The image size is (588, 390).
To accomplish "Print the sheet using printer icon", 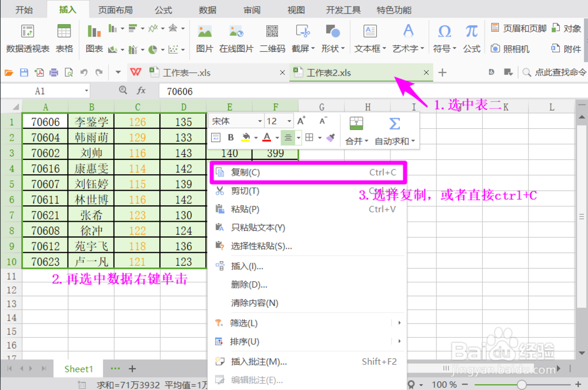I will (54, 72).
